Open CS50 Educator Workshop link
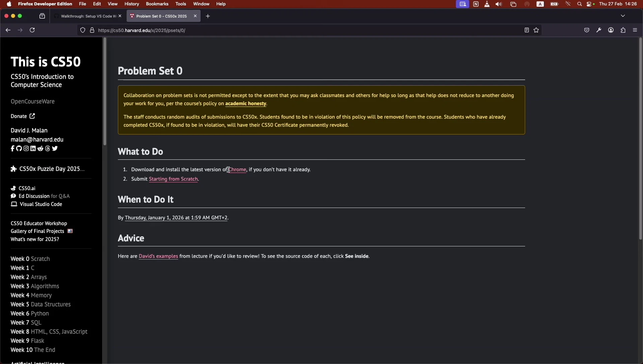The image size is (643, 364). [39, 223]
